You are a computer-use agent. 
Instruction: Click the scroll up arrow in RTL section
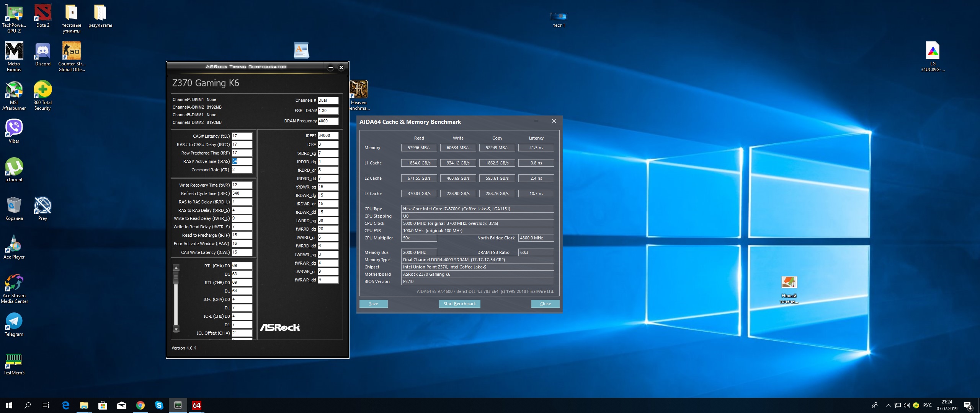point(176,268)
